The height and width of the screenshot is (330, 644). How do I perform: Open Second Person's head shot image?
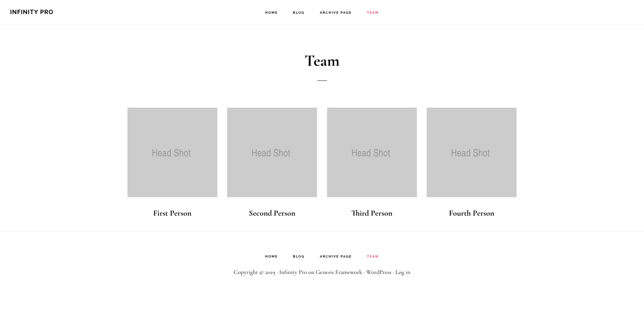pyautogui.click(x=272, y=152)
